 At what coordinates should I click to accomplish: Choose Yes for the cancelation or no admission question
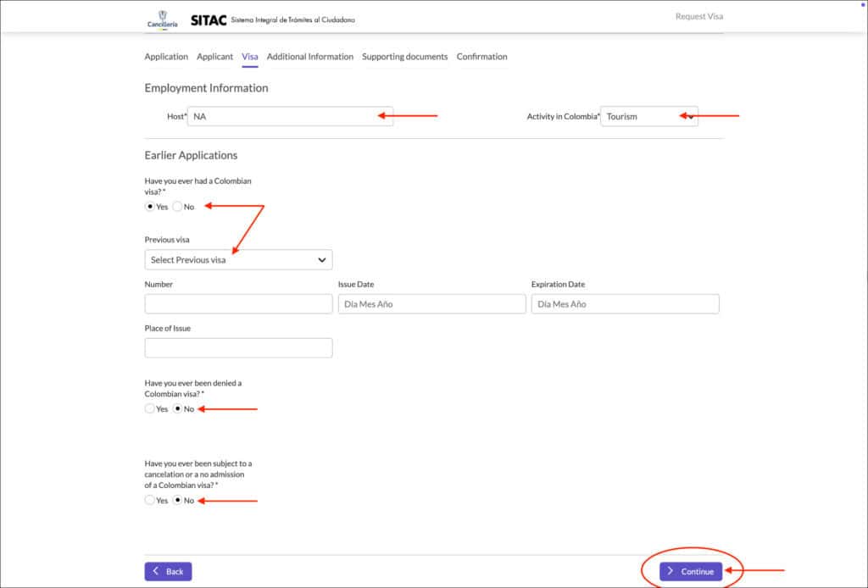click(148, 500)
